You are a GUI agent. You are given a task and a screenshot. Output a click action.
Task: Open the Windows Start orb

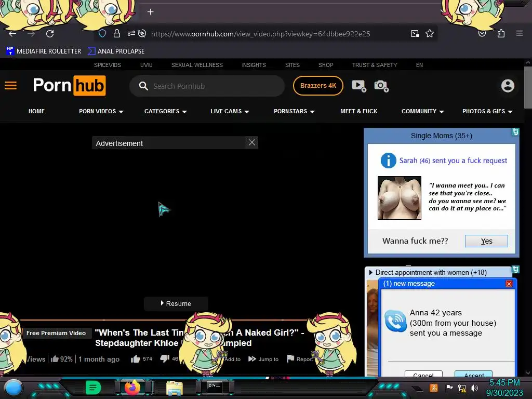point(14,388)
